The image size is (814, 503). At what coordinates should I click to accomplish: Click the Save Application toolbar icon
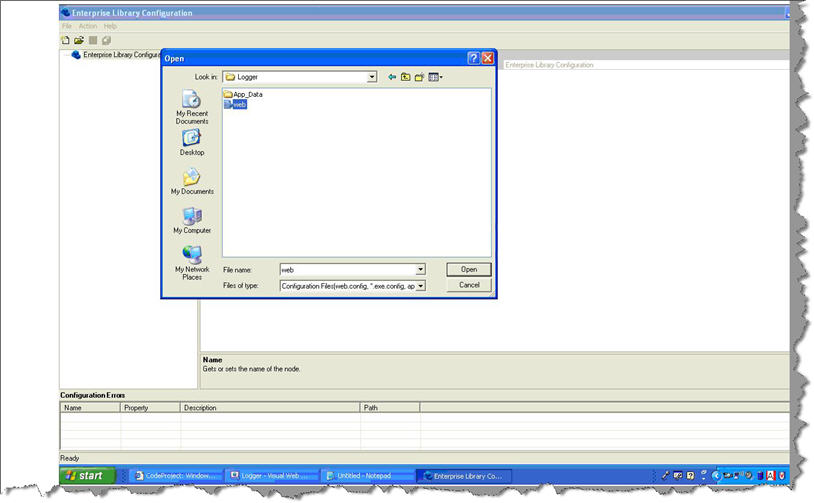93,40
